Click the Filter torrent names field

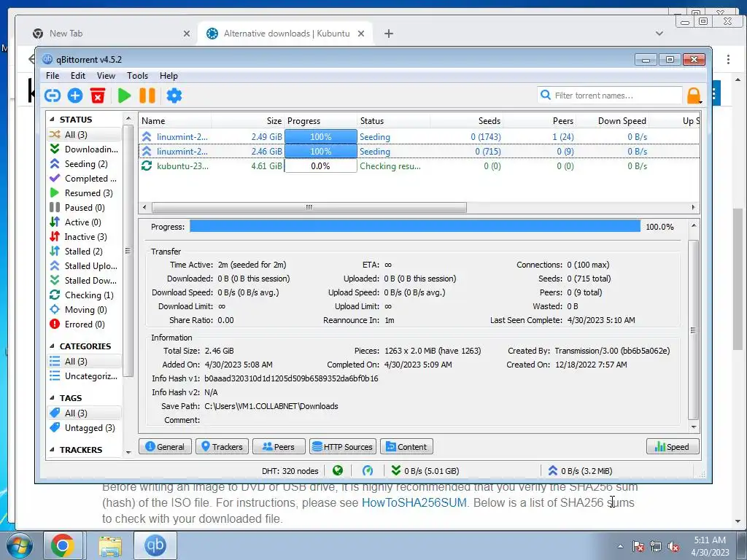(610, 96)
